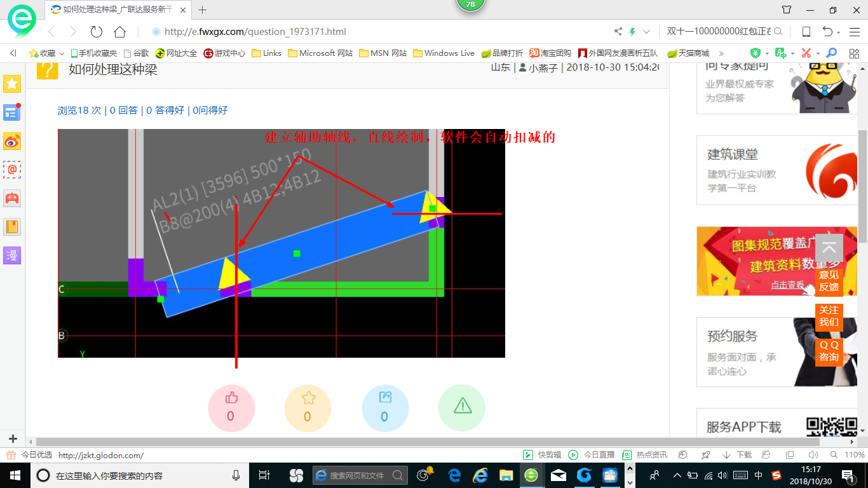Open the Microsoft 网站 bookmark folder

coord(320,53)
